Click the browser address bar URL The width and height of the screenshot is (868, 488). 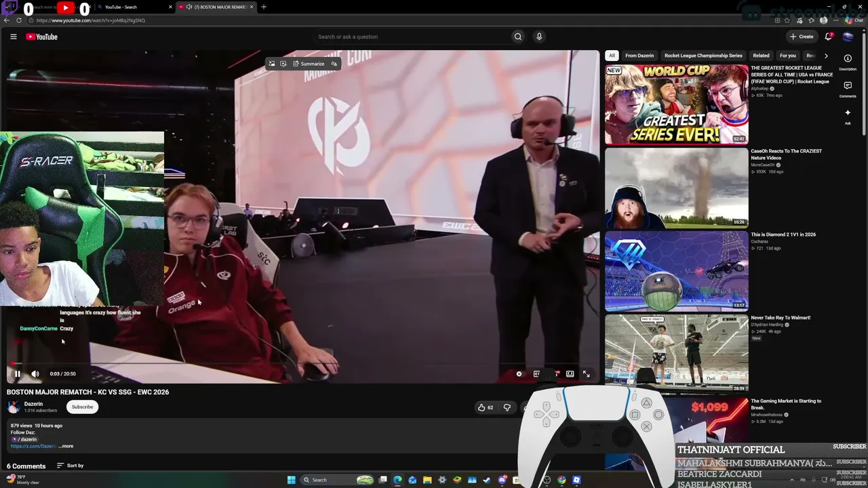coord(91,20)
